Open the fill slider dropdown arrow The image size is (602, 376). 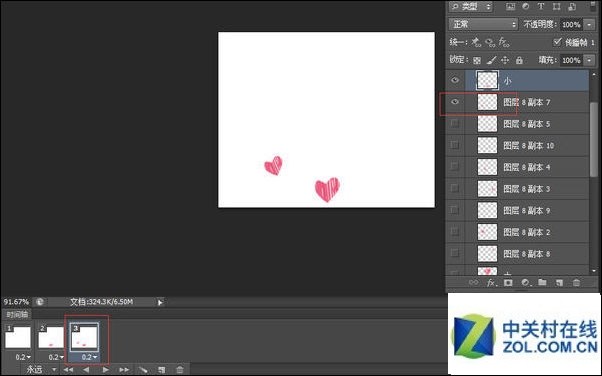pos(589,60)
